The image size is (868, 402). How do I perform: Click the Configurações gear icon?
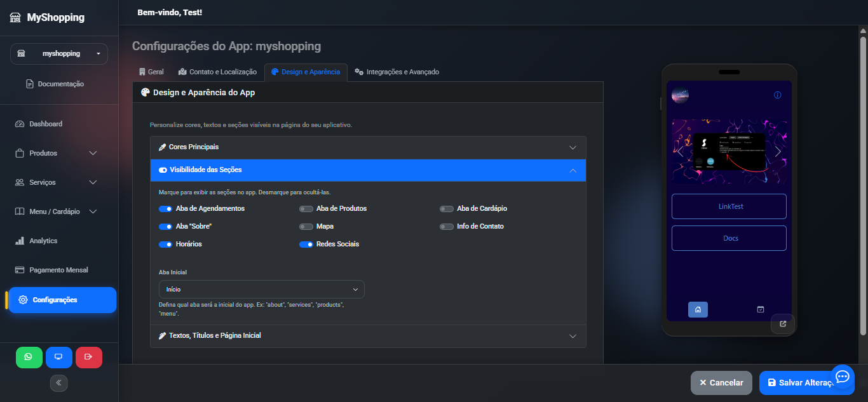23,300
